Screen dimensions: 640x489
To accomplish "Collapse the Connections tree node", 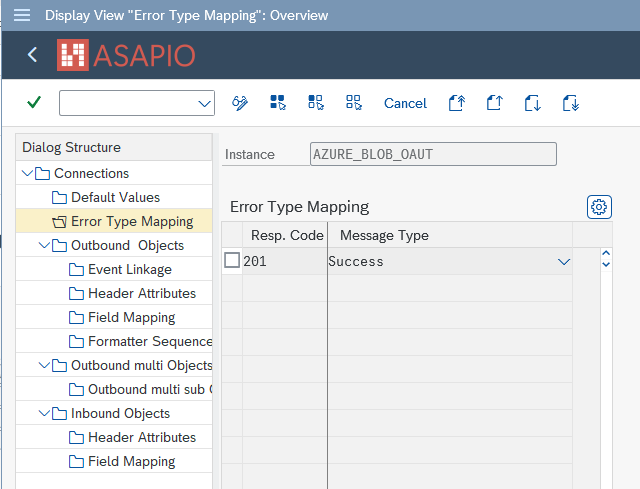I will [27, 173].
